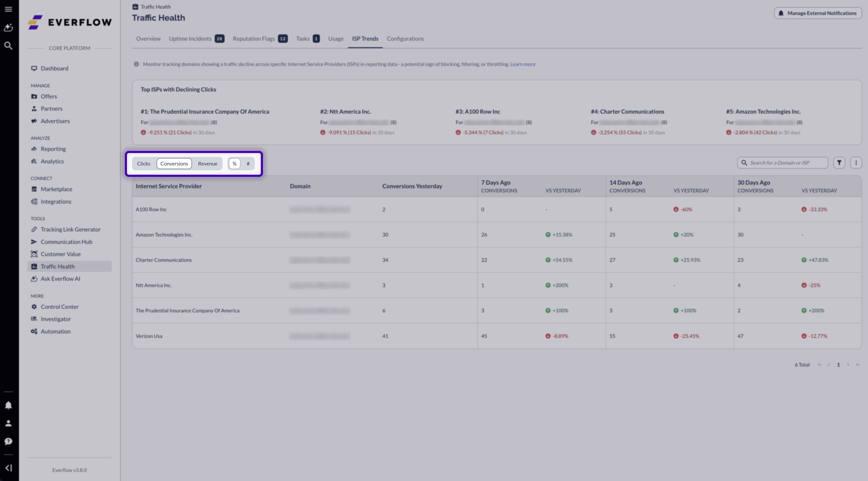This screenshot has width=868, height=481.
Task: Click the Partners icon in sidebar
Action: [34, 109]
